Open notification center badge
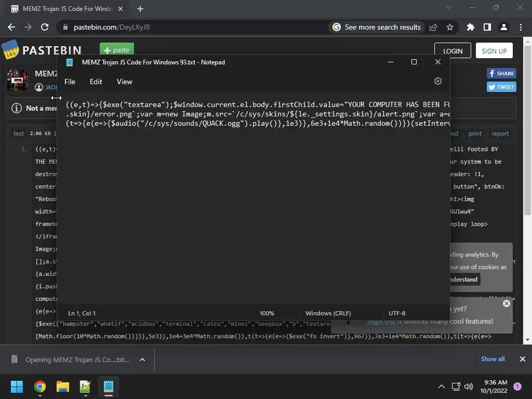532x399 pixels. click(x=517, y=387)
